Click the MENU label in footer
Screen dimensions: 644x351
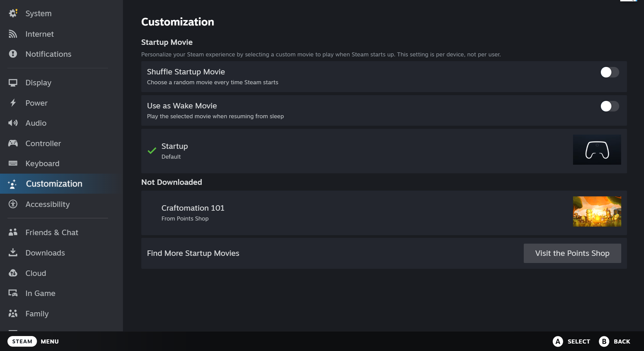(x=50, y=341)
